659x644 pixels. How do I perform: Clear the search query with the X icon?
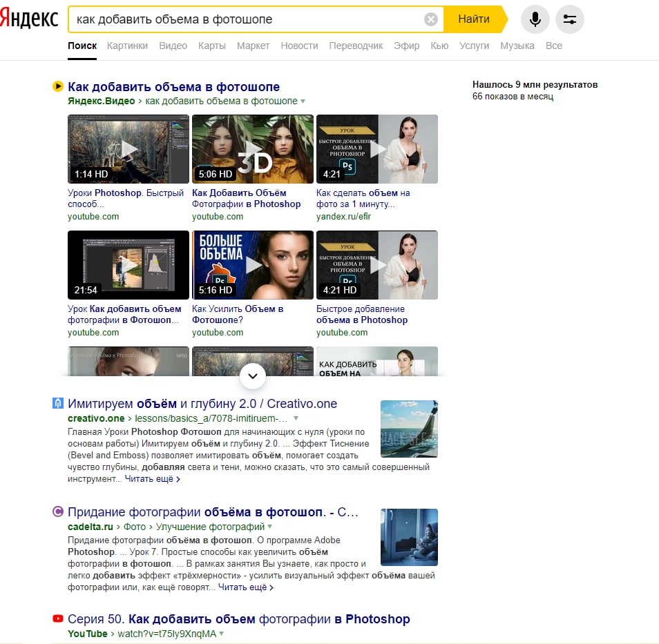point(431,19)
